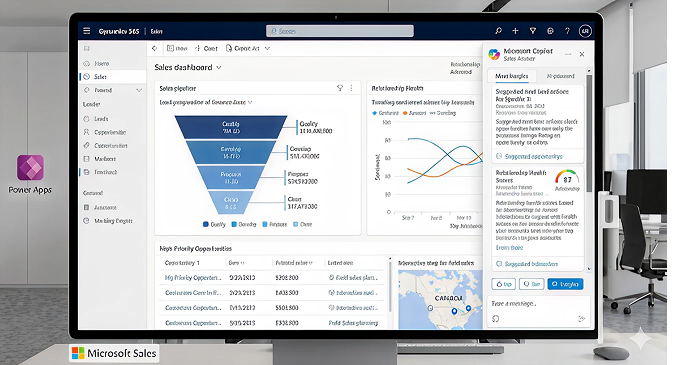Click the second outlined Copilot prompt button
The height and width of the screenshot is (365, 675).
[x=531, y=284]
